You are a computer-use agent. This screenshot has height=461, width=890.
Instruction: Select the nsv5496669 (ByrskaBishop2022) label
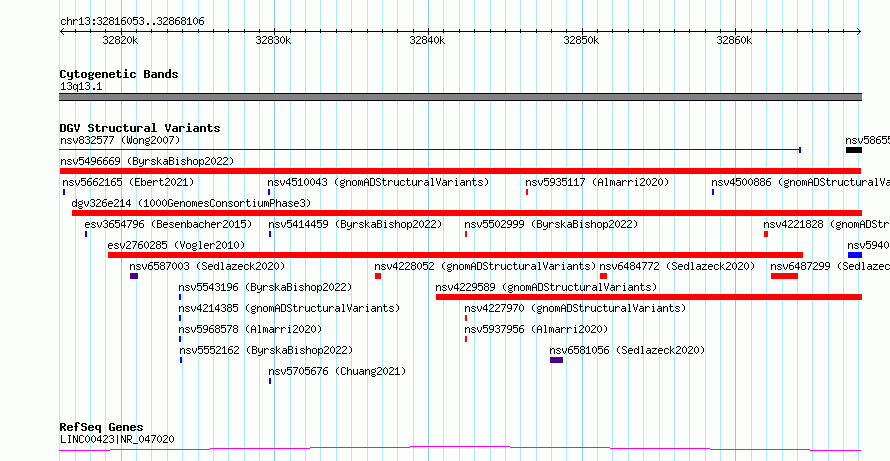[147, 161]
